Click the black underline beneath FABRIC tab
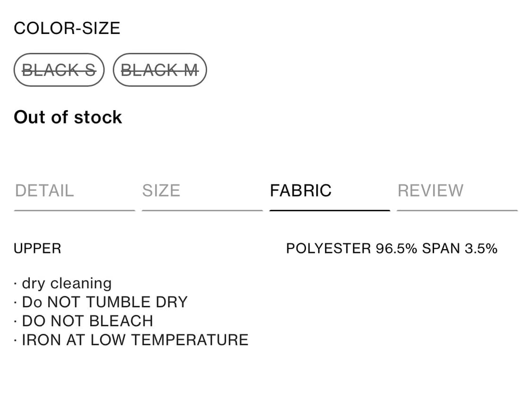Viewport: 532px width, 399px height. tap(330, 210)
